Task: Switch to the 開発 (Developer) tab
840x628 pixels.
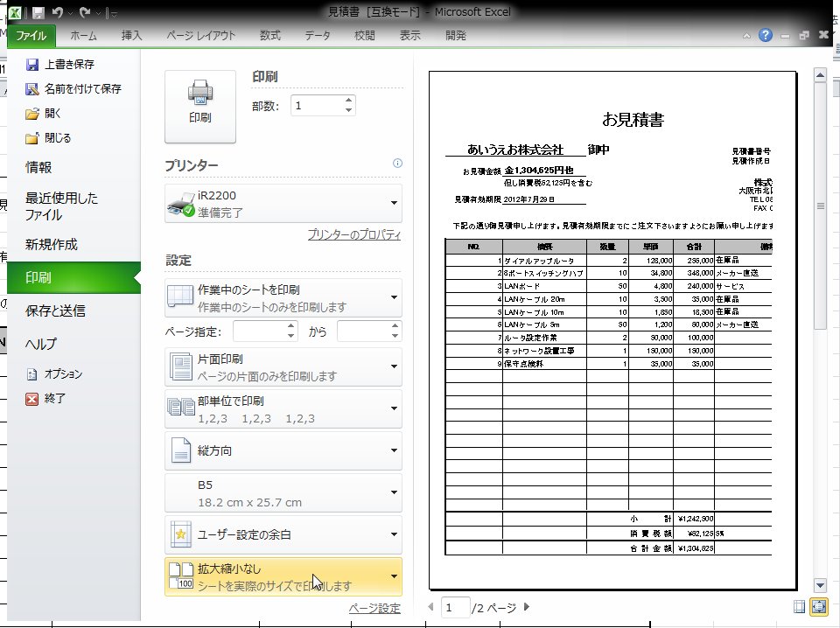Action: click(455, 35)
